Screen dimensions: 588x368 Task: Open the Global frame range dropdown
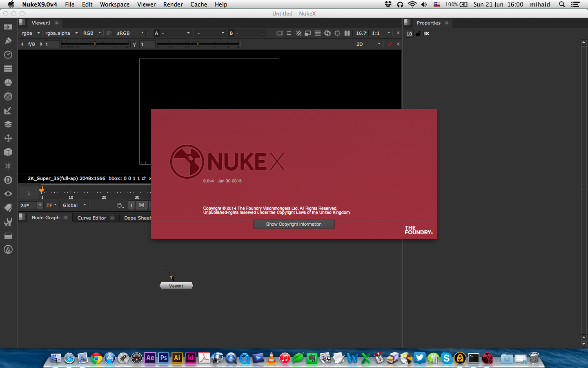pos(74,205)
